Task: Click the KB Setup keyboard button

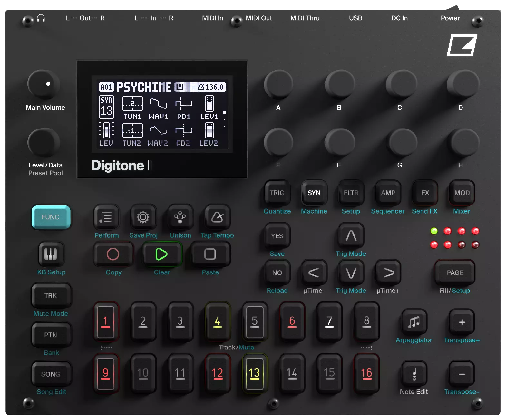Action: (x=51, y=254)
